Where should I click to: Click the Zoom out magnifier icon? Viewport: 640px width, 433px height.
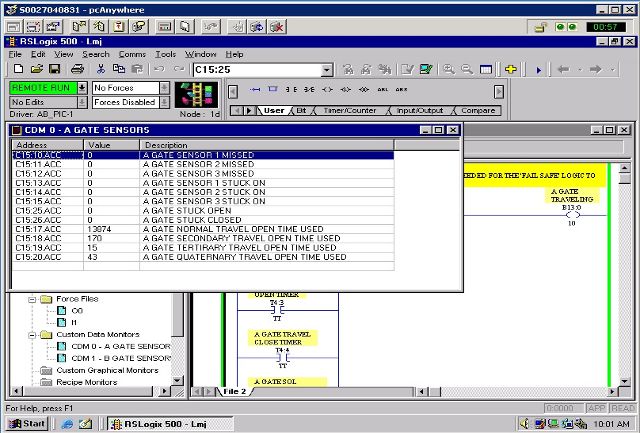pos(467,69)
